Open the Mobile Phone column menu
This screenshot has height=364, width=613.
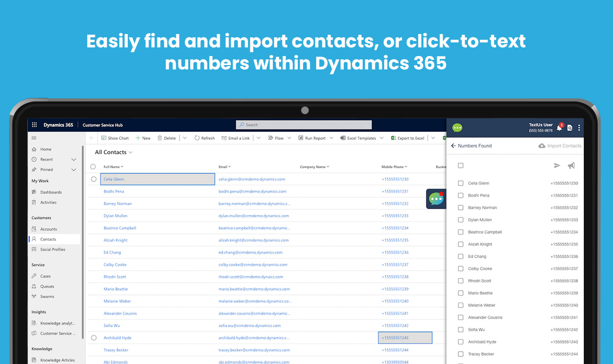point(395,167)
